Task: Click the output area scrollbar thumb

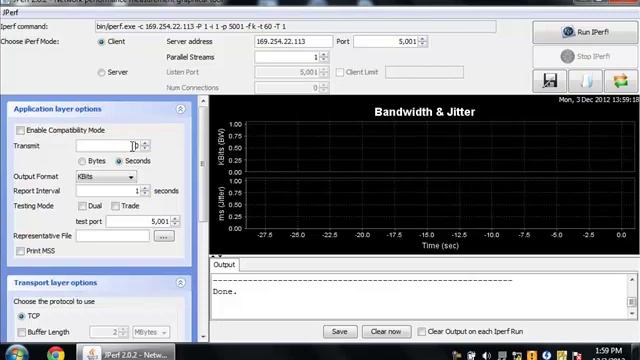Action: pos(632,302)
